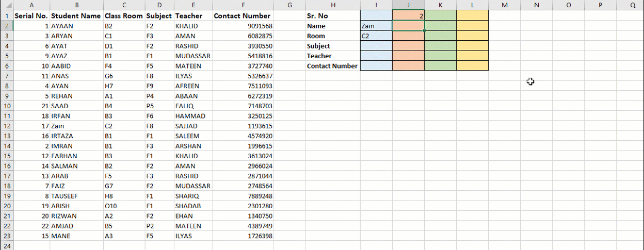Select contact number 1193615
Screen dimensions: 644x250
[x=243, y=126]
